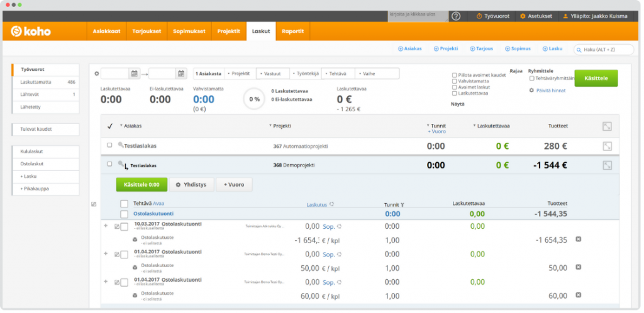This screenshot has width=644, height=313.
Task: Open the help question mark icon
Action: click(x=456, y=16)
